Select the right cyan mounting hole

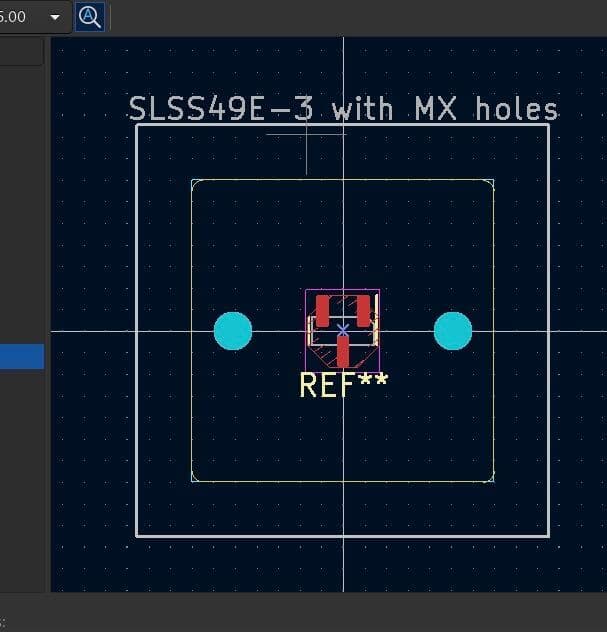(452, 330)
